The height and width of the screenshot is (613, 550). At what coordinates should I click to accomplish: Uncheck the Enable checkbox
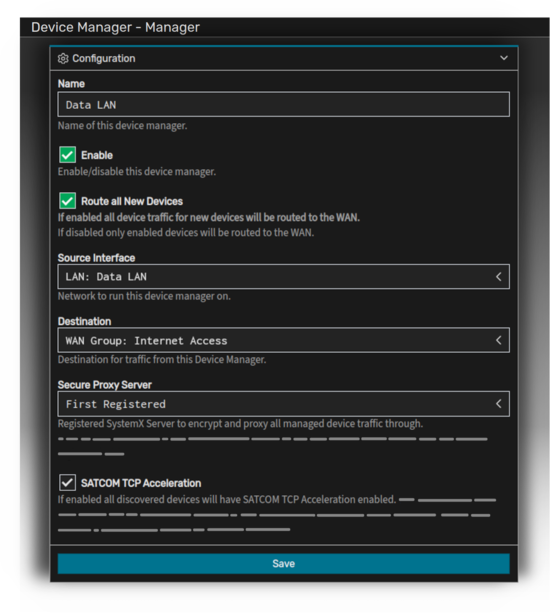click(68, 155)
